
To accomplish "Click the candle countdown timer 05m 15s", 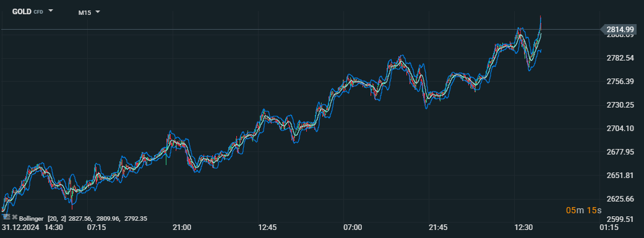I will coord(583,211).
